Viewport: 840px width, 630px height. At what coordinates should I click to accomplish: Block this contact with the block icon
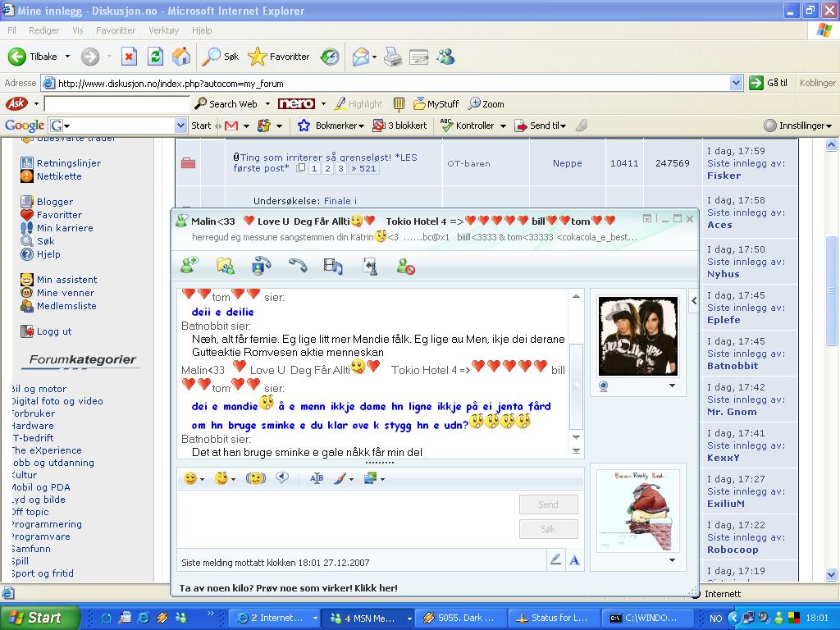[405, 265]
